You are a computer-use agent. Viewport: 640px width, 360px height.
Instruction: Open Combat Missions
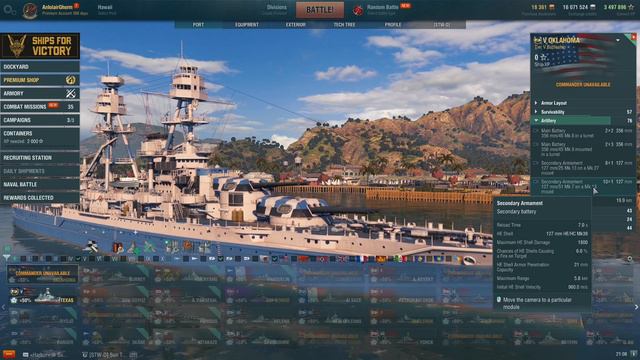pyautogui.click(x=40, y=107)
